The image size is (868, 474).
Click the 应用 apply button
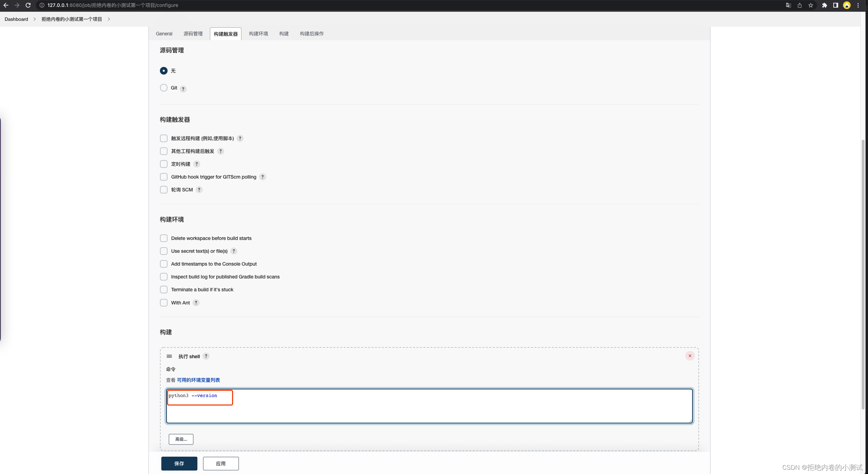(221, 464)
